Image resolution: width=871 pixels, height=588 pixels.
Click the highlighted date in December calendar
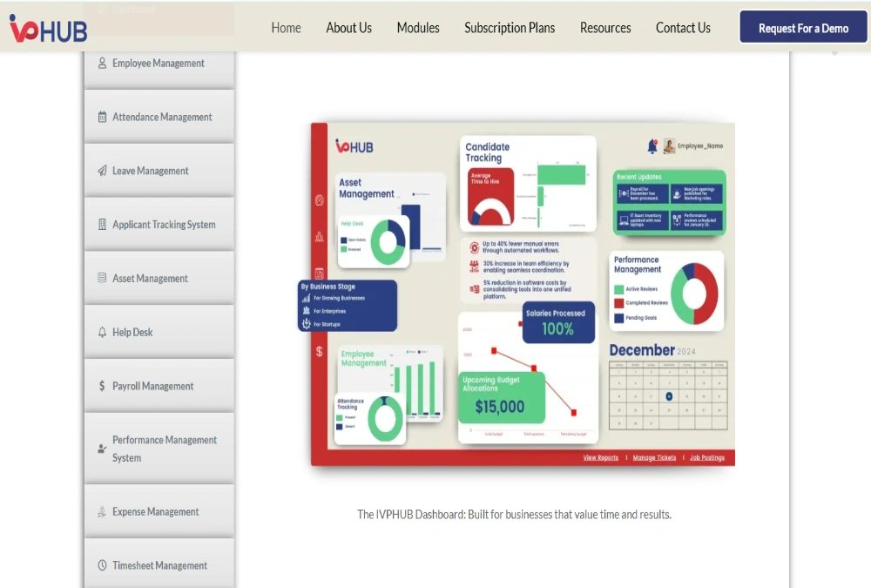[669, 396]
